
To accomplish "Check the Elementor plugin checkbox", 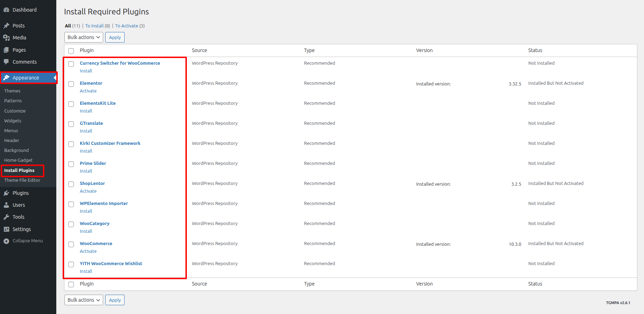I will pos(71,84).
